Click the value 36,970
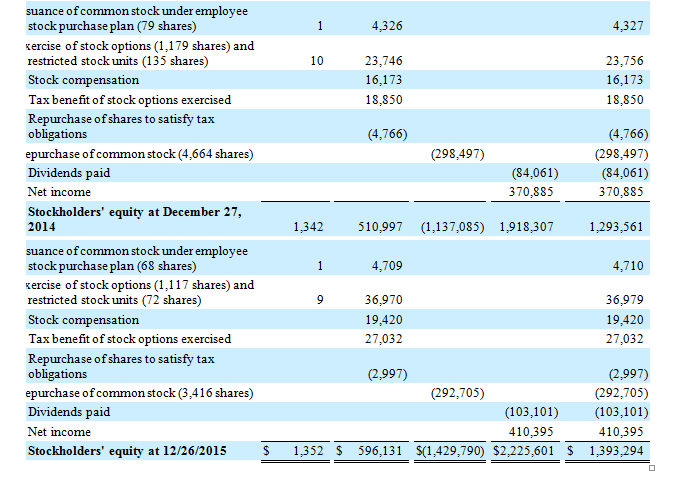This screenshot has height=501, width=677. tap(383, 300)
